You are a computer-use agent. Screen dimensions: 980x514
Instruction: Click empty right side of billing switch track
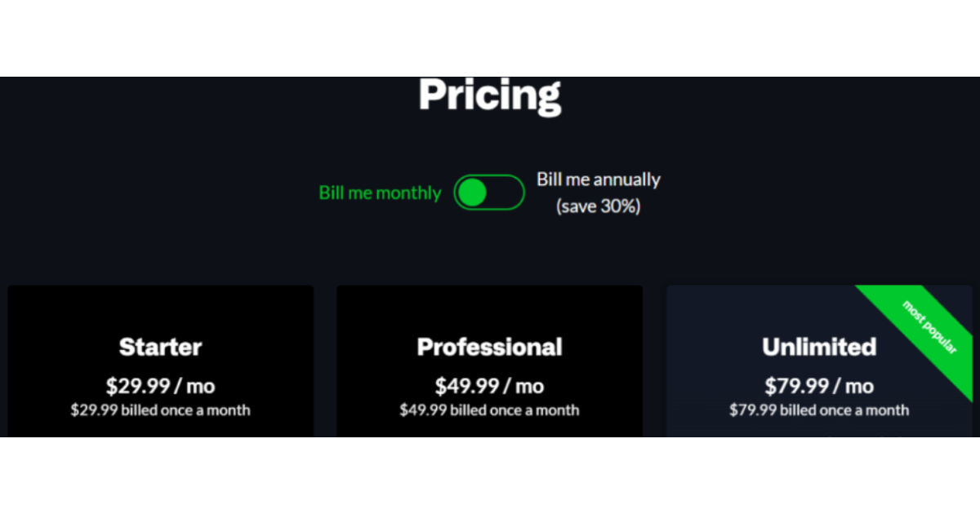(x=507, y=193)
